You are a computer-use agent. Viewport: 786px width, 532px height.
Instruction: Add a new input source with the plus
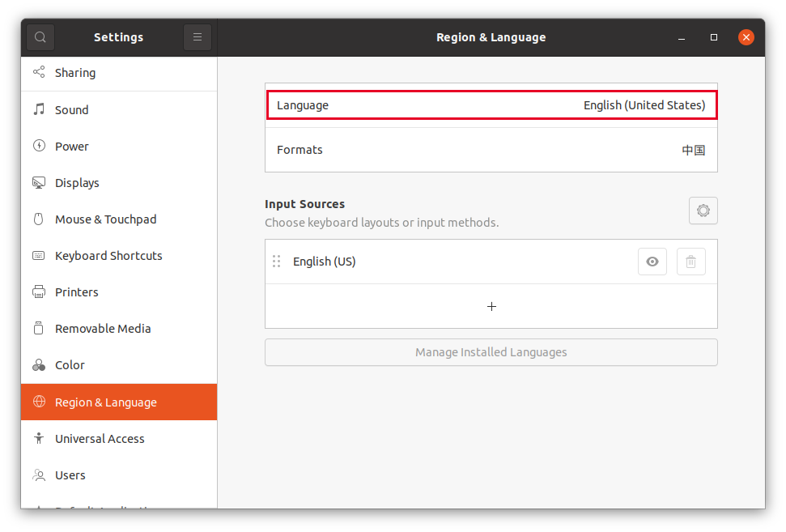pyautogui.click(x=491, y=306)
